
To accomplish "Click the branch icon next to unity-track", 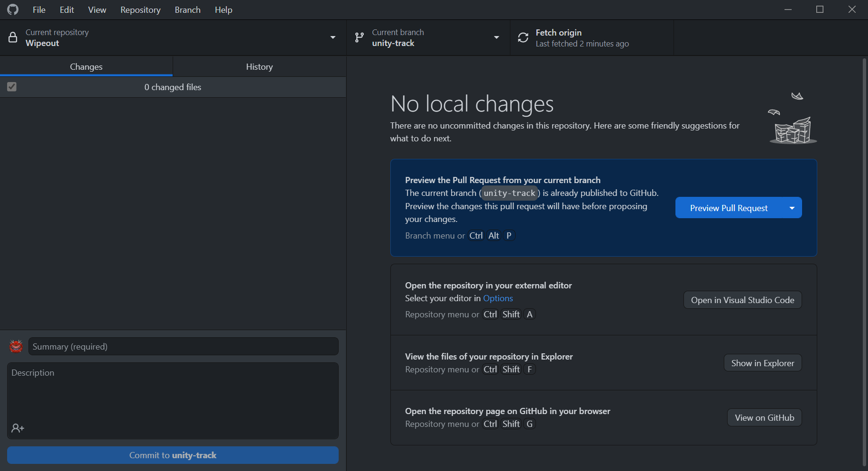I will [x=359, y=37].
